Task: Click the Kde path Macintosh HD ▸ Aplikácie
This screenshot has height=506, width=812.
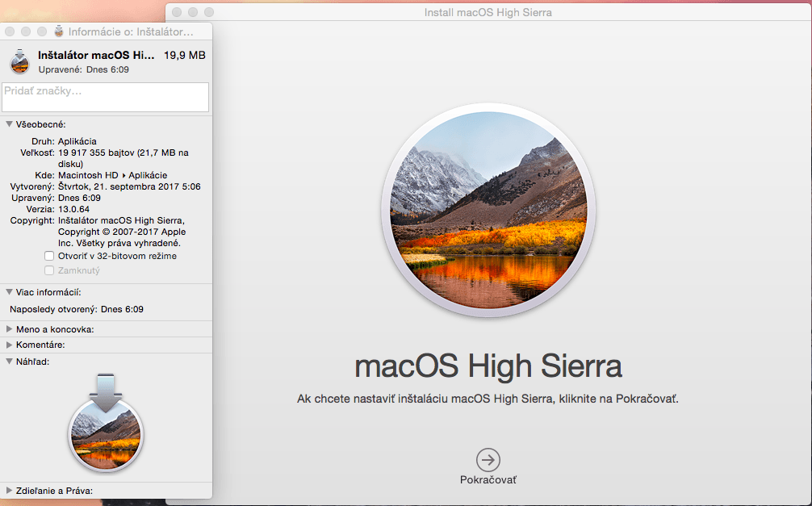Action: coord(112,175)
